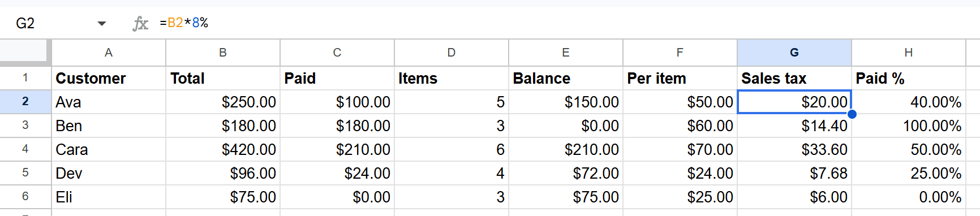Screen dimensions: 980x216
Task: Select column B header
Action: point(223,53)
